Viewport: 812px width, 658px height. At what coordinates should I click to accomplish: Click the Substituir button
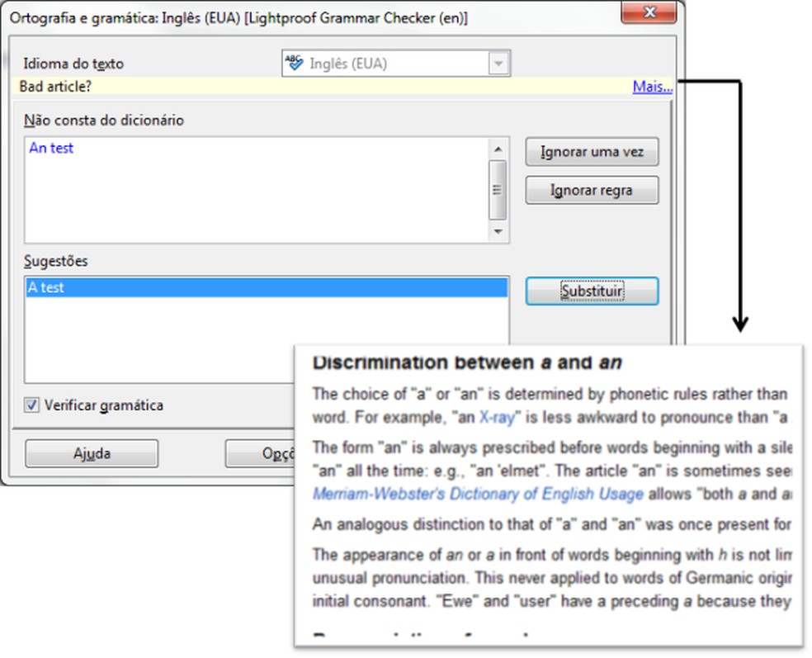point(592,291)
